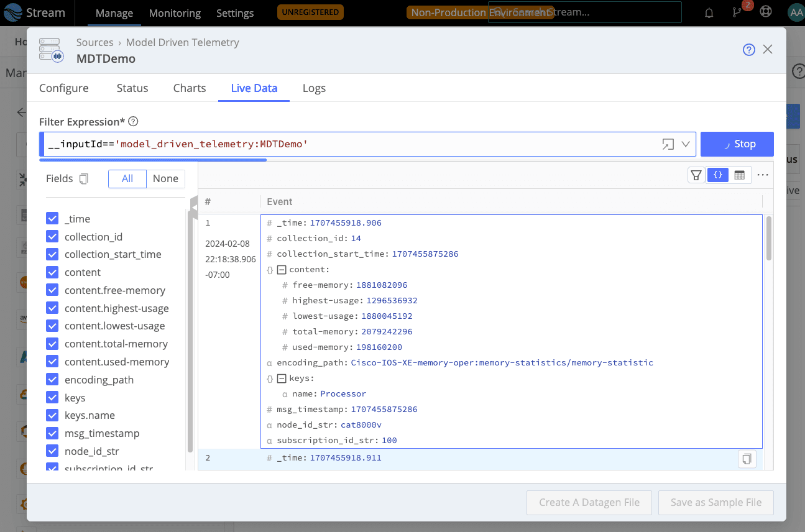Open the Logs tab
The height and width of the screenshot is (532, 805).
(x=314, y=88)
